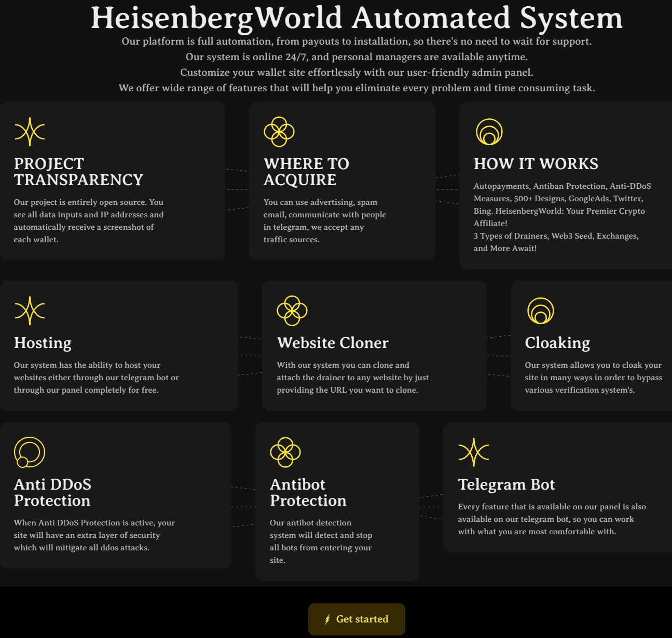The image size is (672, 638).
Task: Click the Cloaking card heading
Action: tap(557, 343)
